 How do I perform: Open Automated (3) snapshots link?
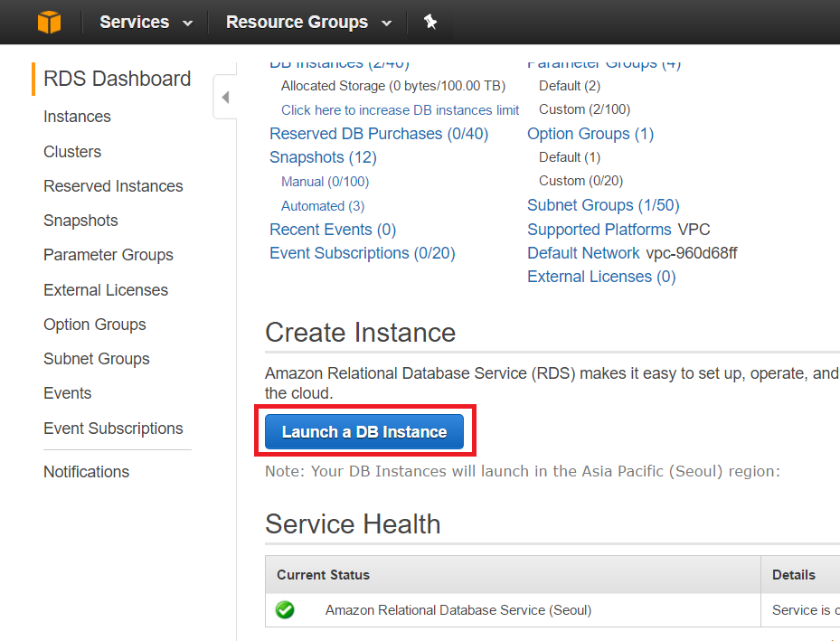pos(323,206)
